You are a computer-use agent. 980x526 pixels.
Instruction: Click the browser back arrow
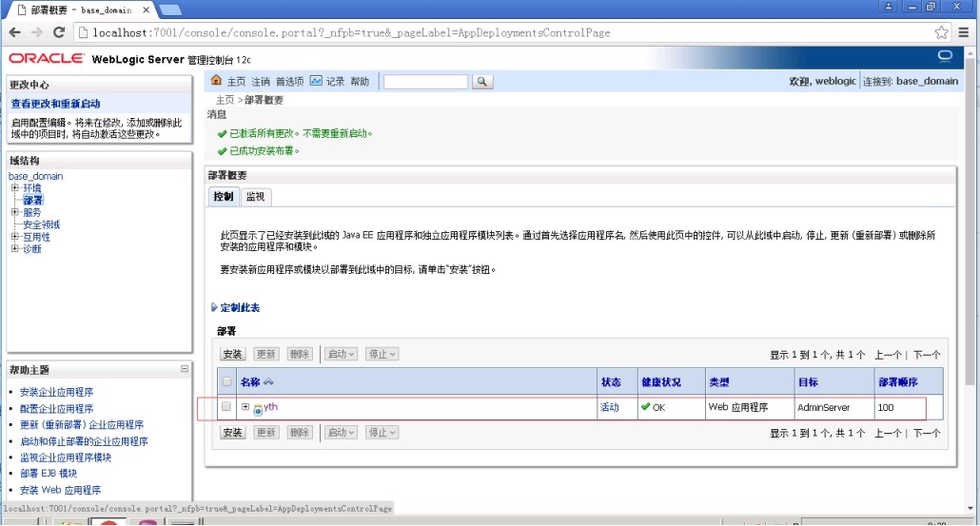tap(15, 32)
